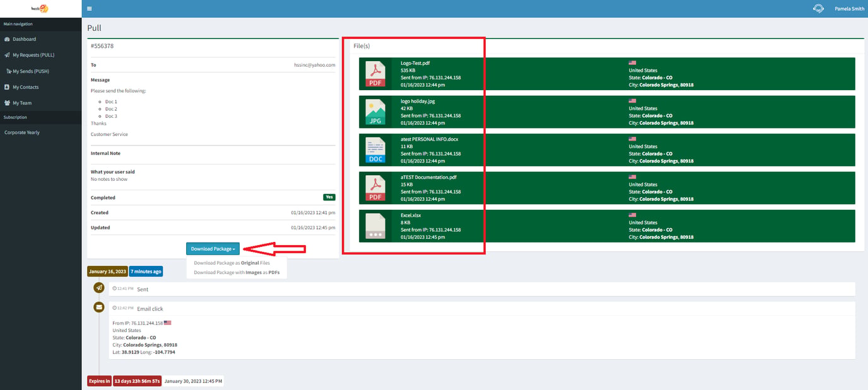This screenshot has height=390, width=868.
Task: Click the recipient email hssinc@yahoo.com
Action: click(315, 65)
